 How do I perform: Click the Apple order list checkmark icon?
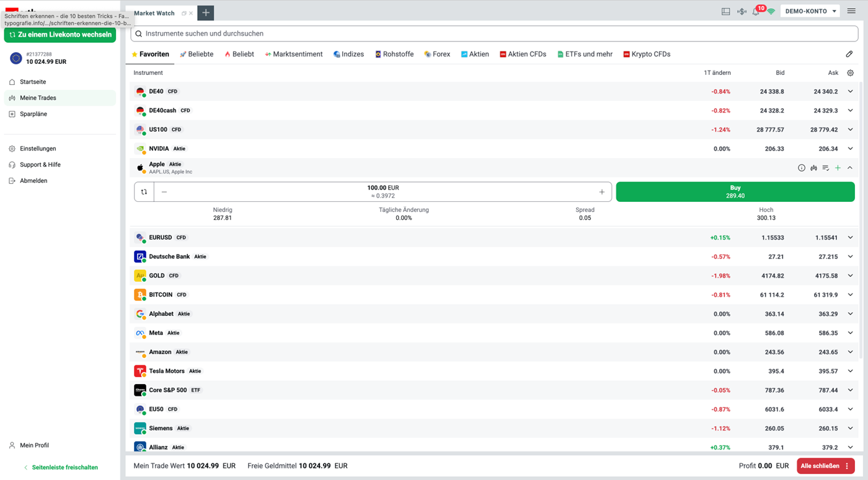(826, 168)
